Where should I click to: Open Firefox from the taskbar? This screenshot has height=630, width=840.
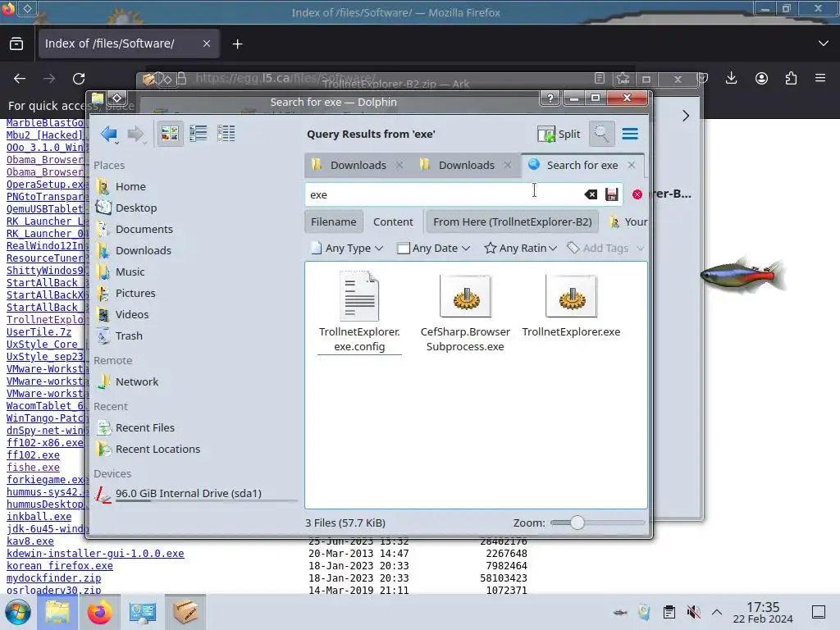(x=99, y=612)
